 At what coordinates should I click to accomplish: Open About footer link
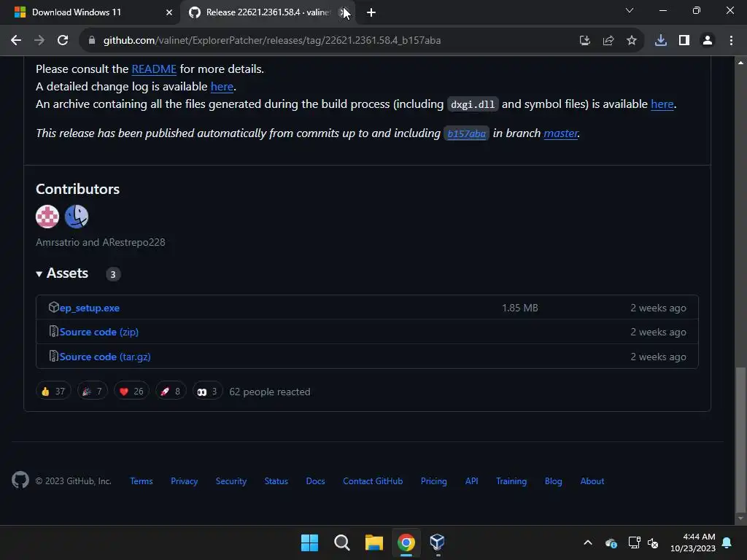[592, 481]
